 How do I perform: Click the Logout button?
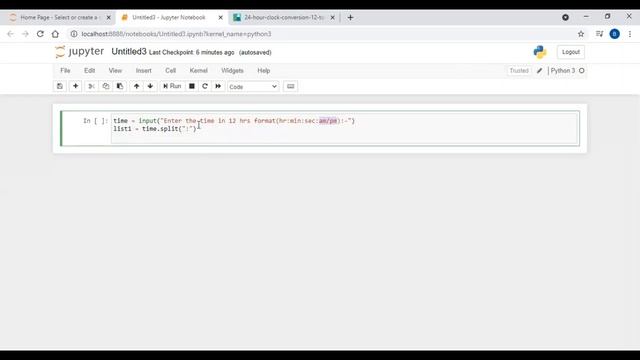(x=571, y=52)
